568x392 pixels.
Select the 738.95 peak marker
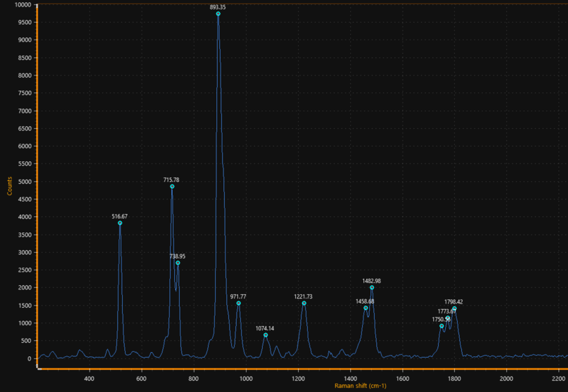click(178, 263)
